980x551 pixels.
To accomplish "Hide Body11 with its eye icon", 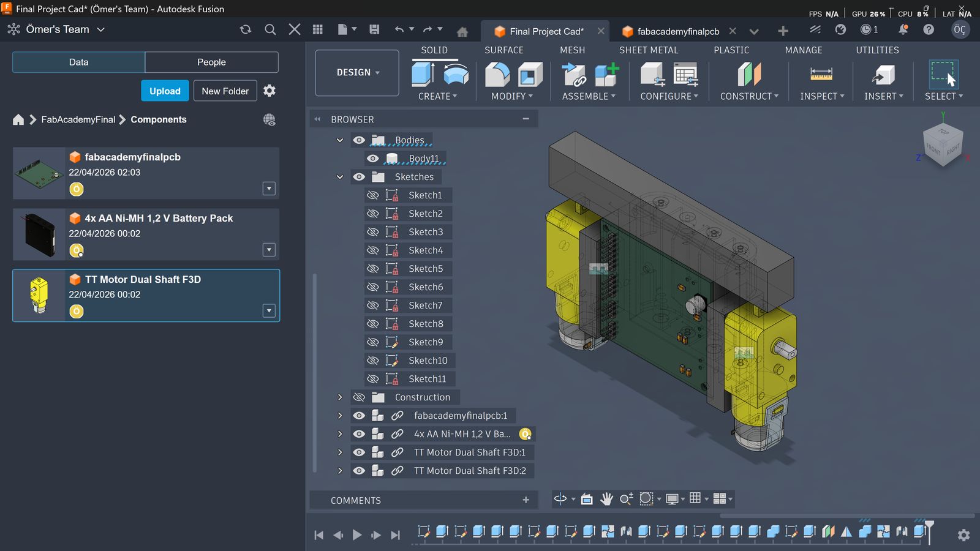I will pyautogui.click(x=372, y=159).
